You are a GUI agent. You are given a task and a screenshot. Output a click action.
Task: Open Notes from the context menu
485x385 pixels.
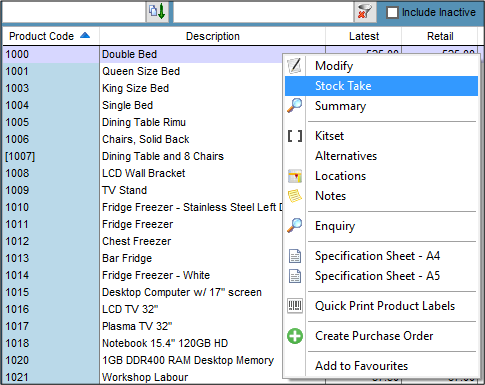point(381,196)
